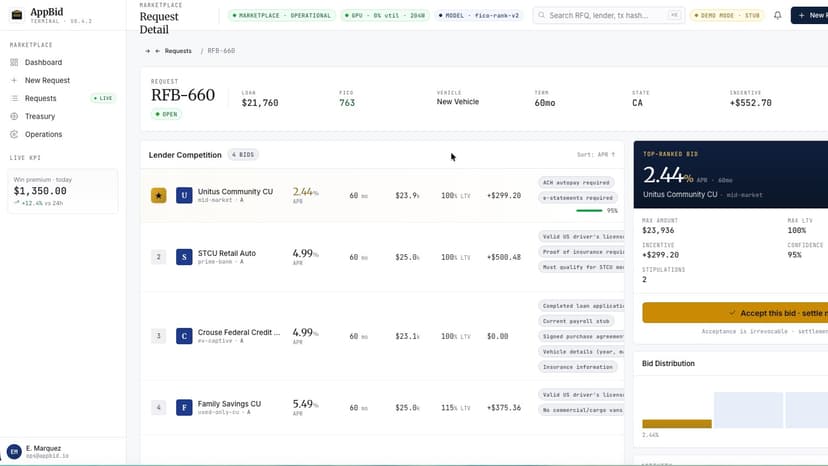Screen dimensions: 828x466
Task: Open the notifications bell
Action: (x=777, y=15)
